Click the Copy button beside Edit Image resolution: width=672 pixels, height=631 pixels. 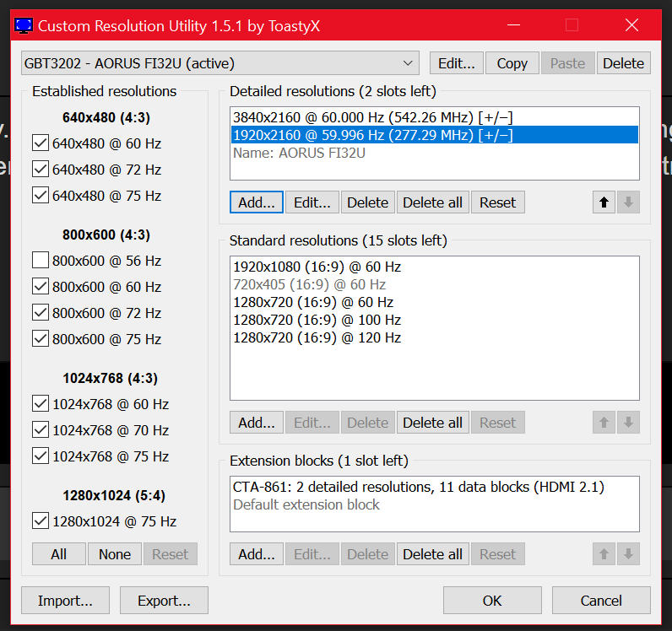[512, 63]
